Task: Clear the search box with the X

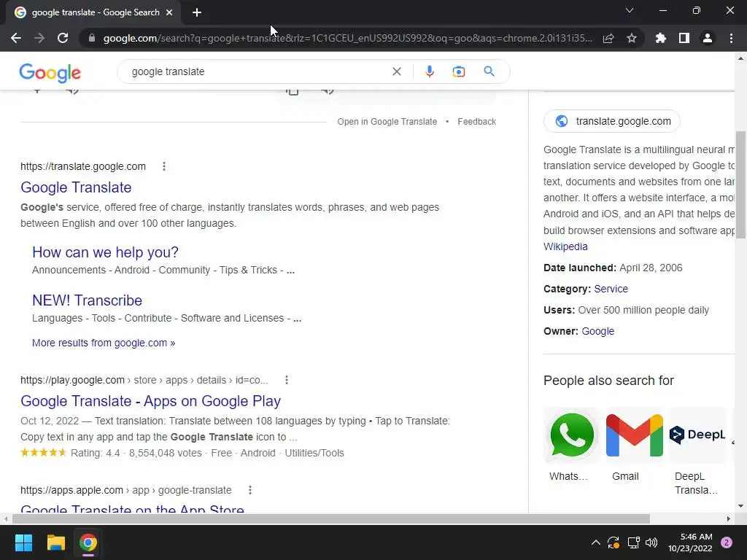Action: pyautogui.click(x=396, y=71)
